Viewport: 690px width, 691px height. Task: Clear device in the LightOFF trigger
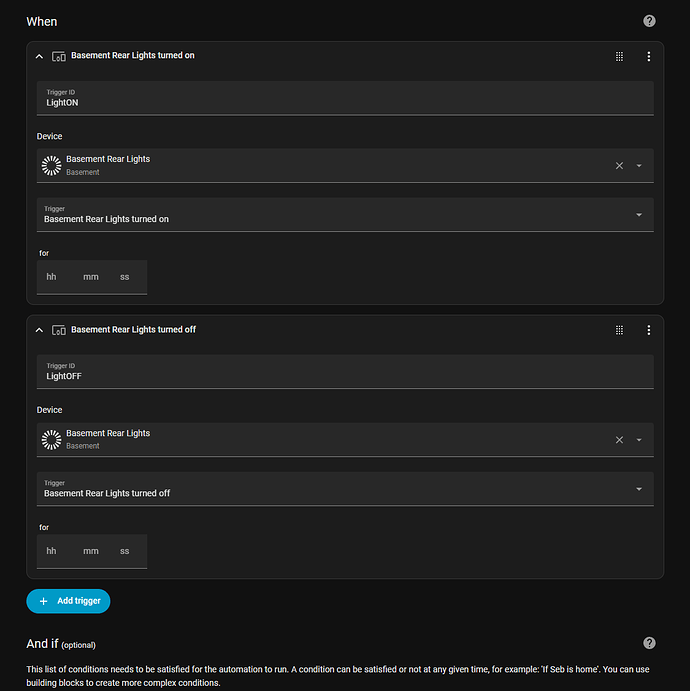619,439
